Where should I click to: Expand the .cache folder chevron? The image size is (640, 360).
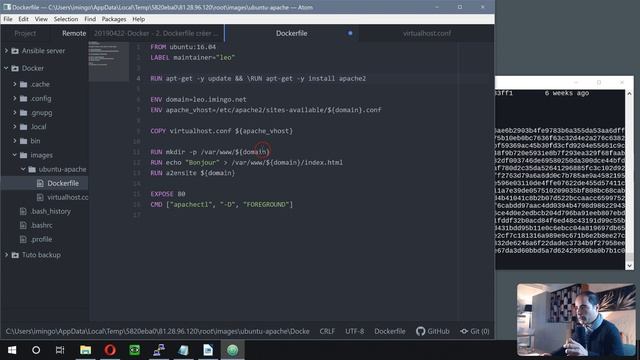click(15, 84)
